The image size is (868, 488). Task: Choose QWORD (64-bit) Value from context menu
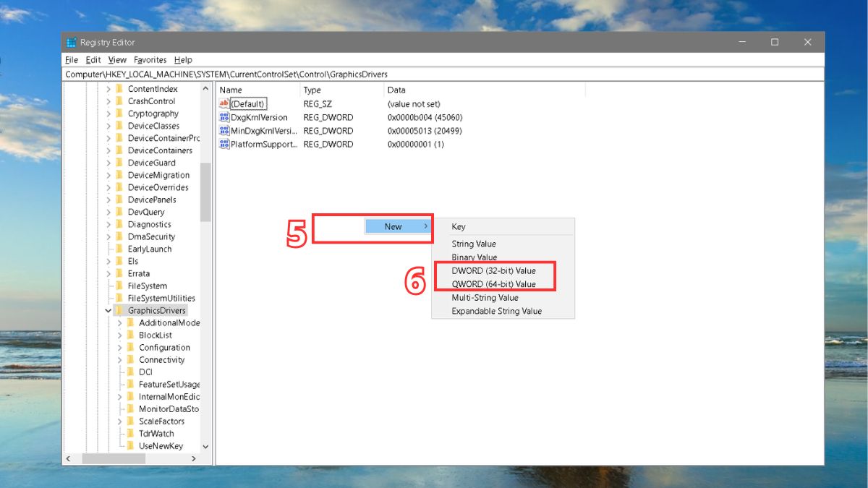click(494, 284)
